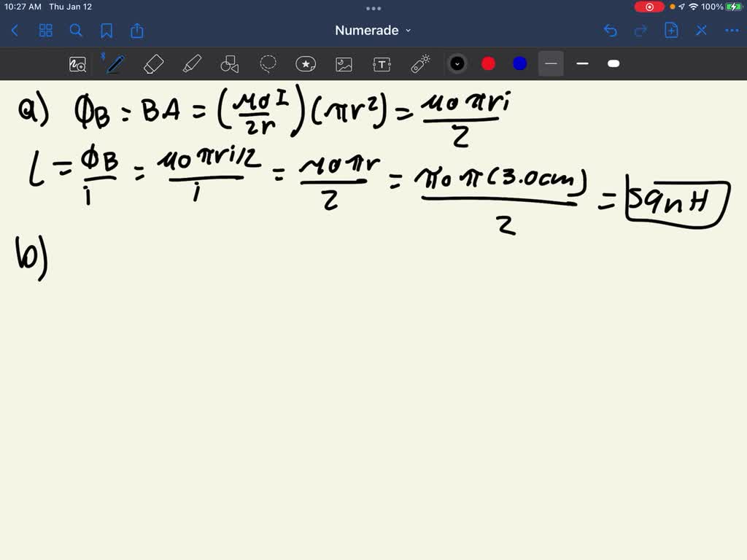Select the Eraser tool
This screenshot has width=747, height=560.
pyautogui.click(x=154, y=64)
